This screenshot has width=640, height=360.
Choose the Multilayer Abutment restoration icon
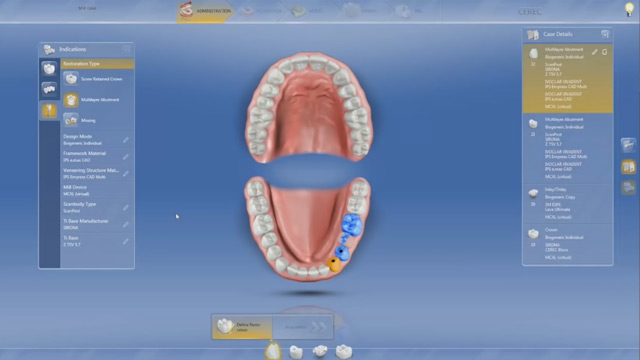[x=71, y=100]
